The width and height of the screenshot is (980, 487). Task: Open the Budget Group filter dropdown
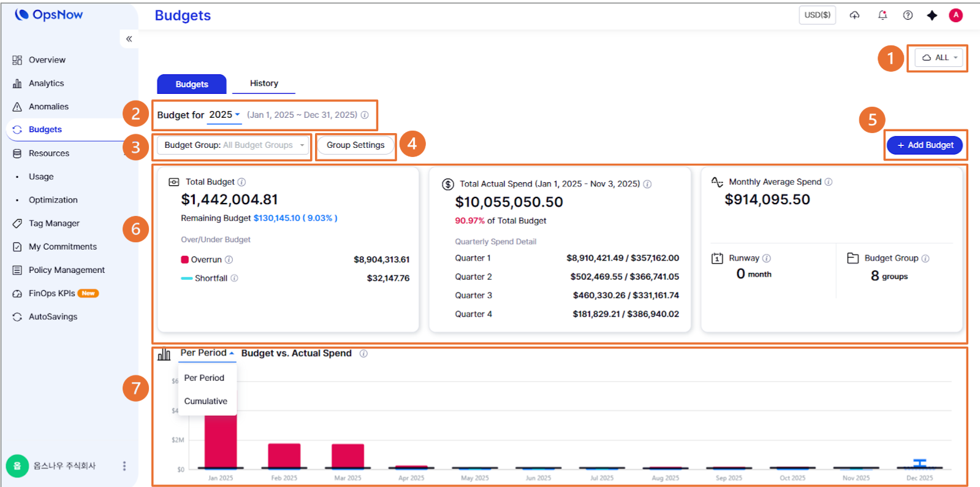[x=233, y=145]
